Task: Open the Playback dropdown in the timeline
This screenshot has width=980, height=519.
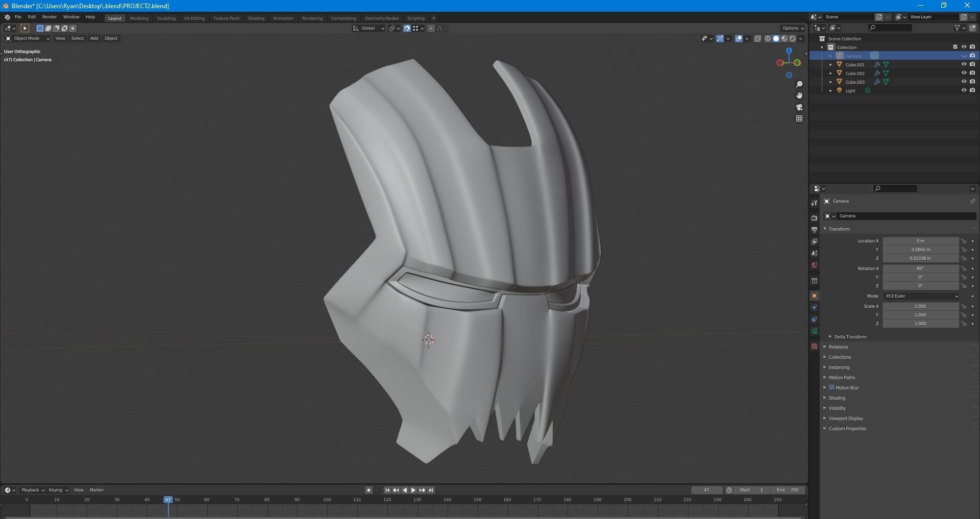Action: 33,490
